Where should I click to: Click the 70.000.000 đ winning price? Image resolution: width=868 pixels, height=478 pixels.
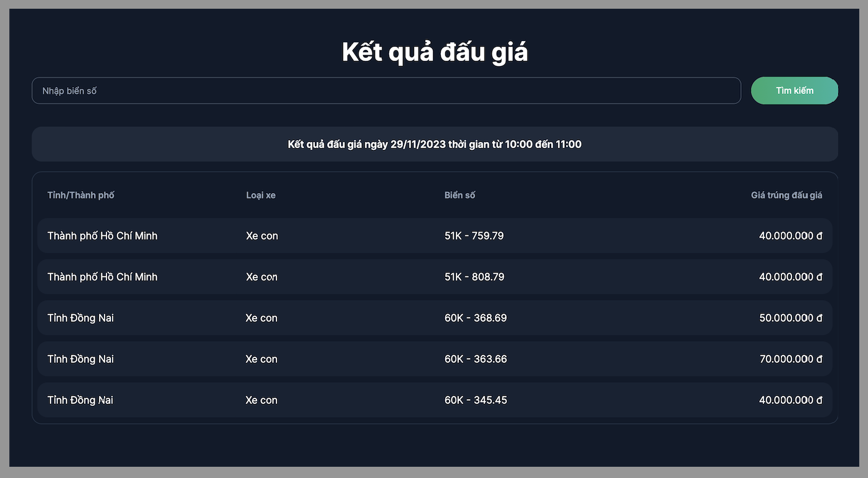[790, 359]
